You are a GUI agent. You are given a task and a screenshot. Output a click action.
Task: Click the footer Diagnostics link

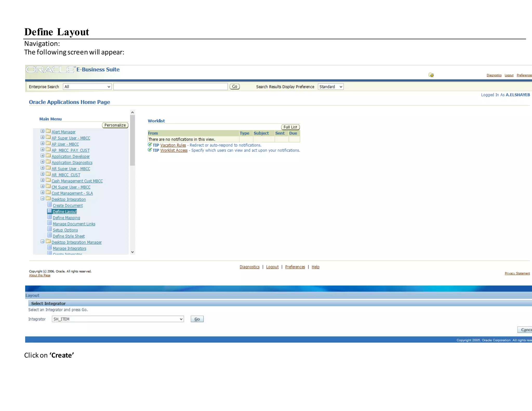click(250, 267)
